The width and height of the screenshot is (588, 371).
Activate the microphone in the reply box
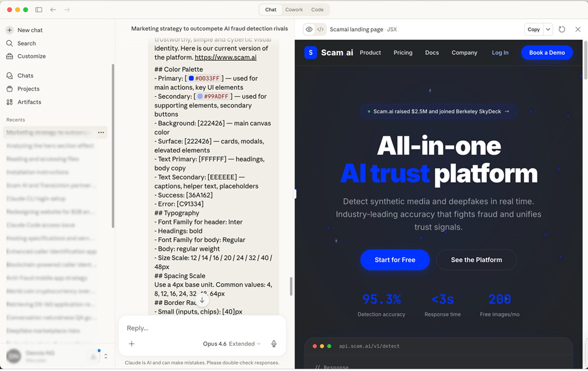(x=274, y=344)
